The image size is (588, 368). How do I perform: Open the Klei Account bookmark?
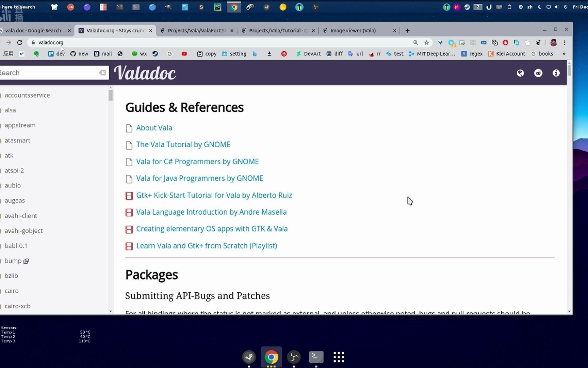[x=507, y=54]
